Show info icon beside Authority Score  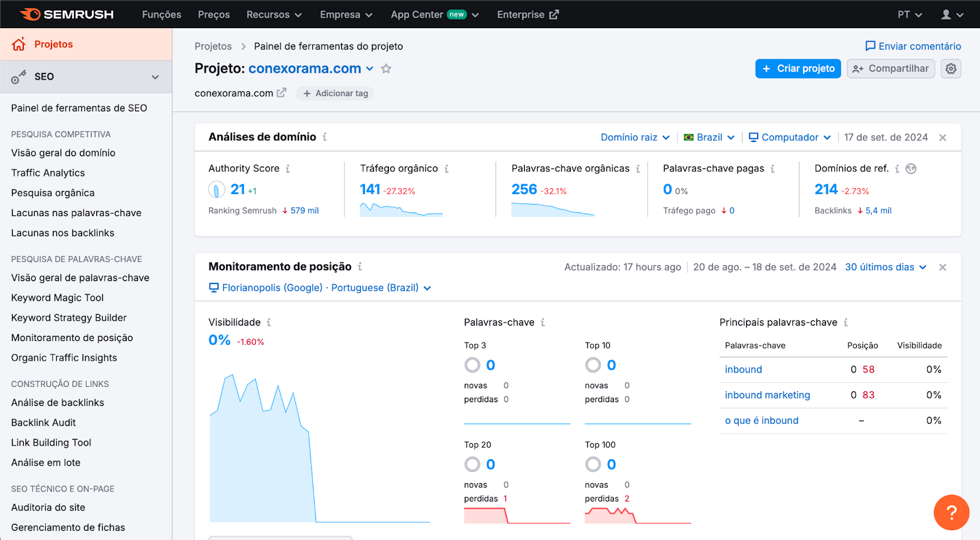point(288,168)
